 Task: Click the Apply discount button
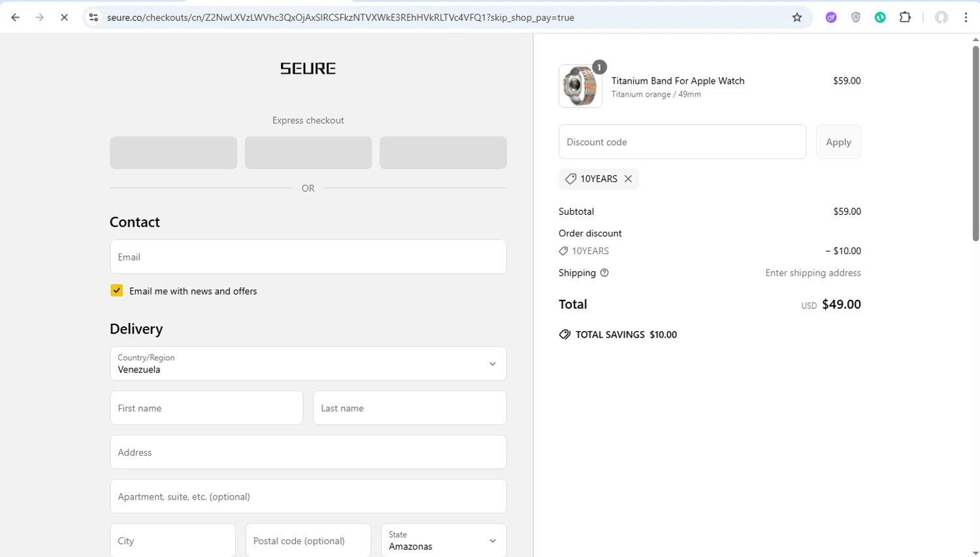click(x=838, y=142)
